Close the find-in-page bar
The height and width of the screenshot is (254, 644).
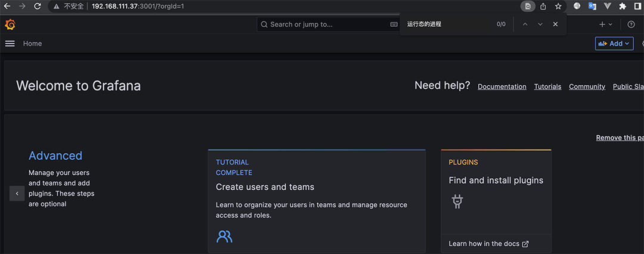pyautogui.click(x=555, y=24)
